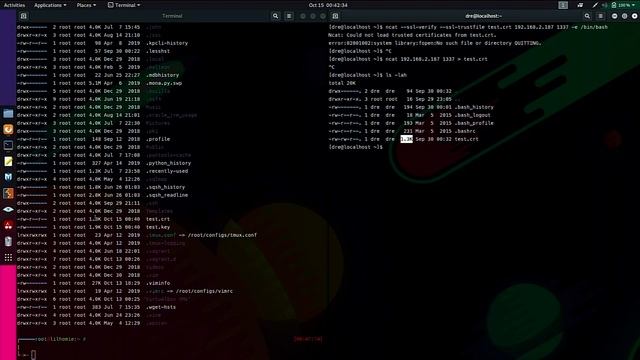Image resolution: width=640 pixels, height=360 pixels.
Task: Show all applications grid icon
Action: (8, 257)
